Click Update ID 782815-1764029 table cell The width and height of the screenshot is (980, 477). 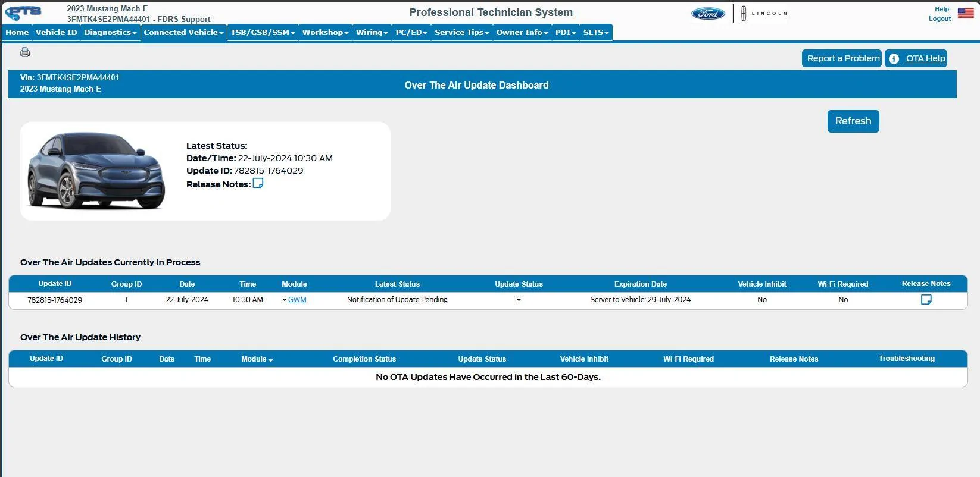click(55, 300)
